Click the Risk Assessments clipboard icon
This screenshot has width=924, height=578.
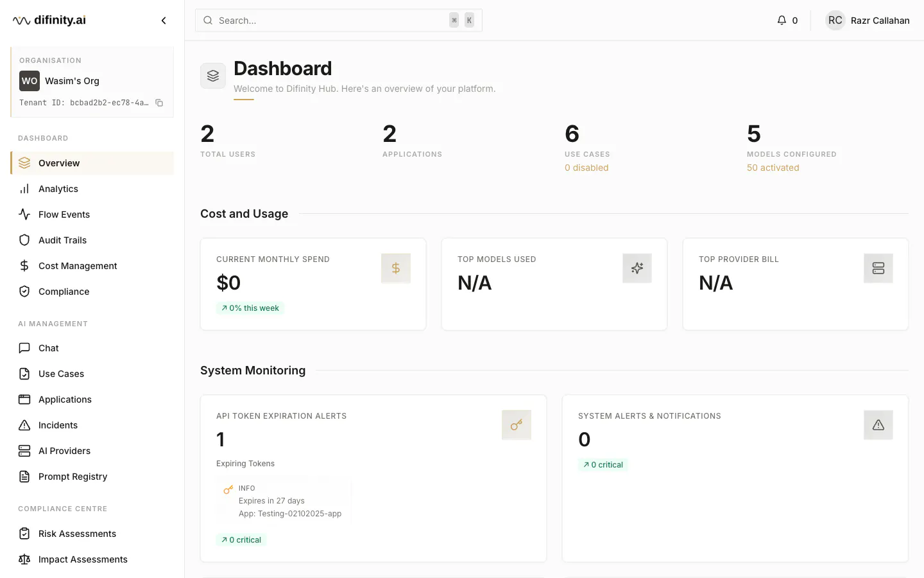24,534
